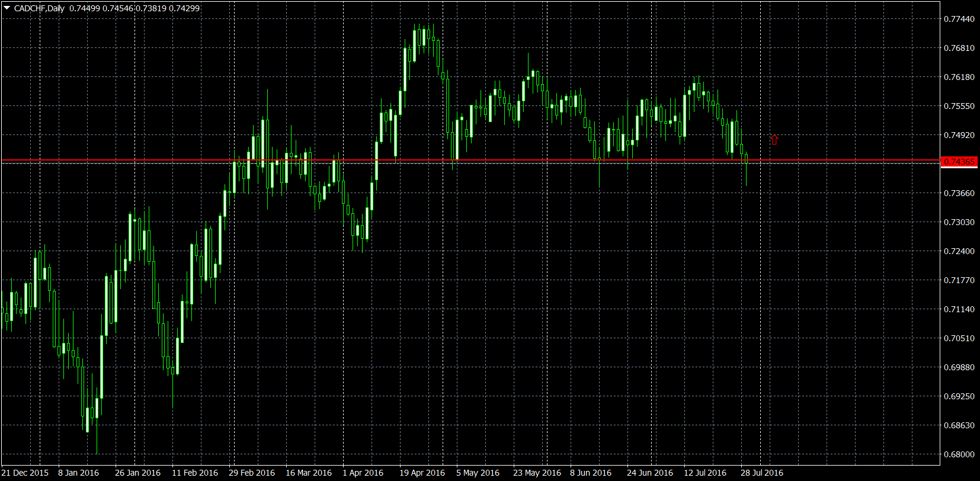The image size is (980, 481).
Task: Click the 0.74920 price scale label
Action: click(959, 135)
